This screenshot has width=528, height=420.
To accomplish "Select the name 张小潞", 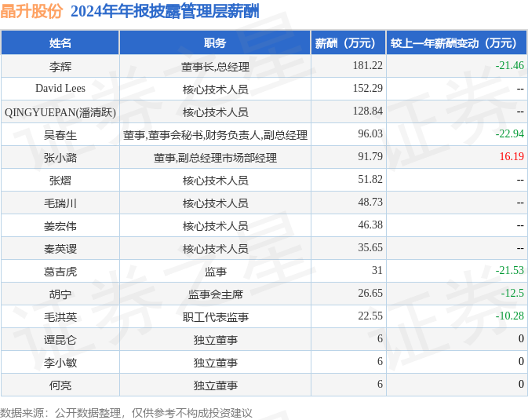I will [x=60, y=158].
